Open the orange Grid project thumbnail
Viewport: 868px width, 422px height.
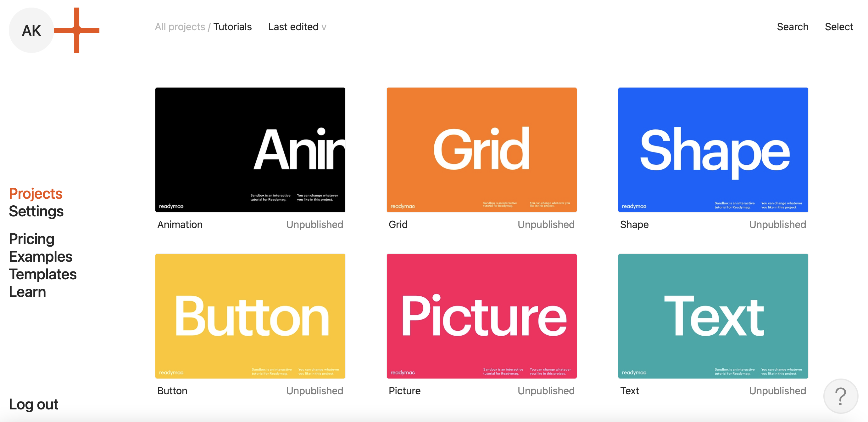481,150
